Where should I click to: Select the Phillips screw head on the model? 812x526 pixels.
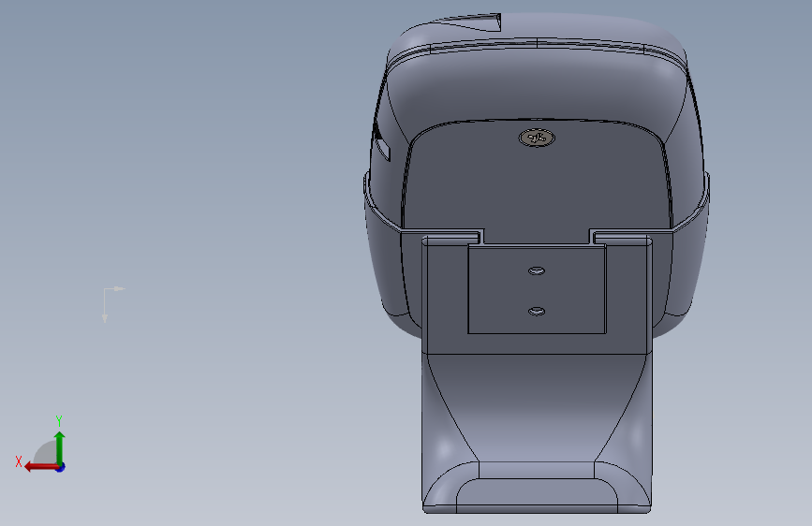[x=537, y=138]
